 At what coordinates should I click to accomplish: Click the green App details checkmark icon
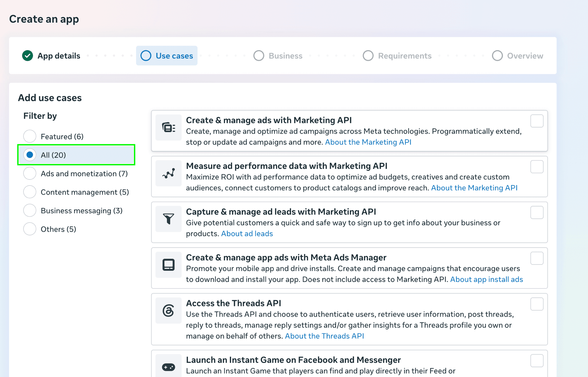pyautogui.click(x=28, y=56)
